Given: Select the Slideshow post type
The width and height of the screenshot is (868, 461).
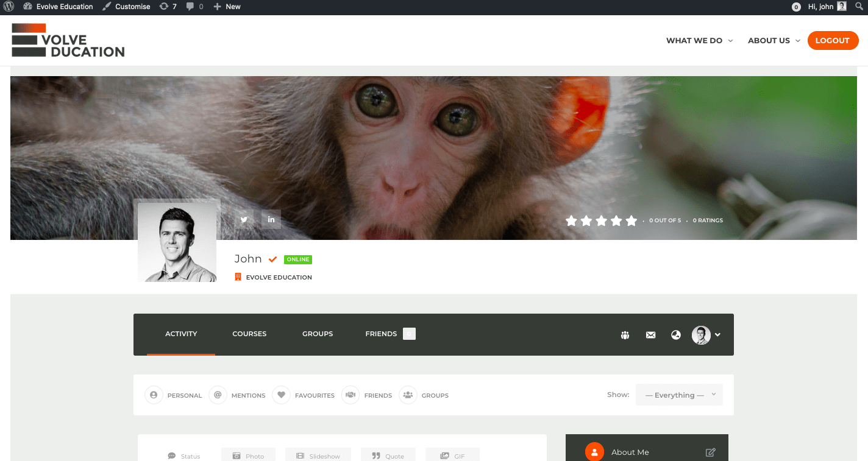Looking at the screenshot, I should pyautogui.click(x=318, y=456).
